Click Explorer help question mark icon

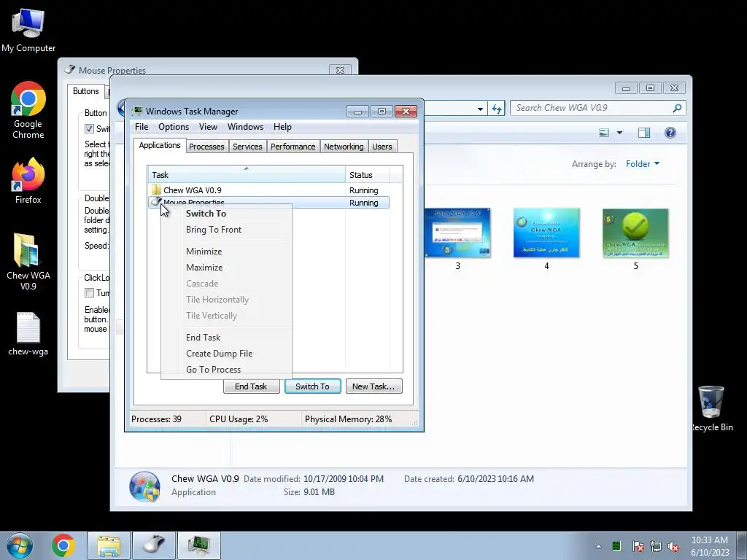click(670, 133)
